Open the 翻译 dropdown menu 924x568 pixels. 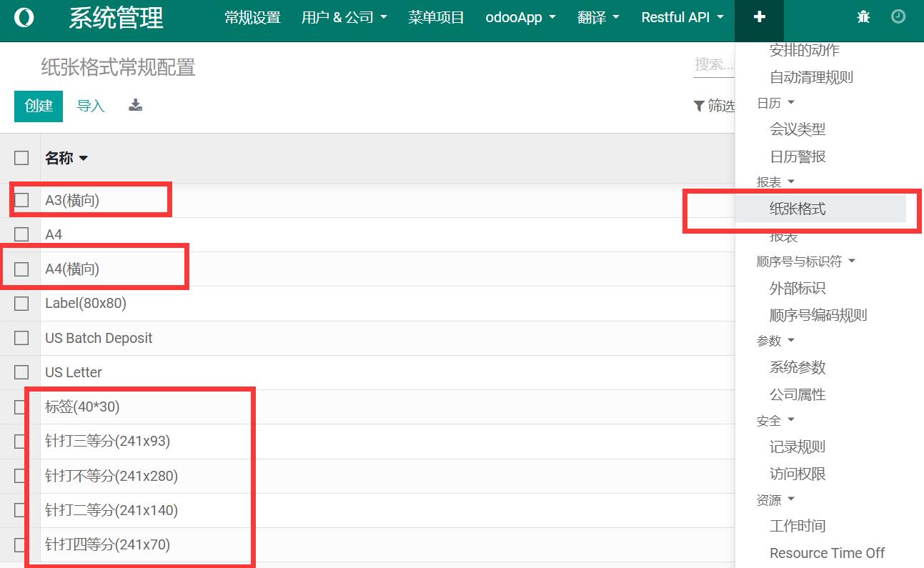[598, 18]
